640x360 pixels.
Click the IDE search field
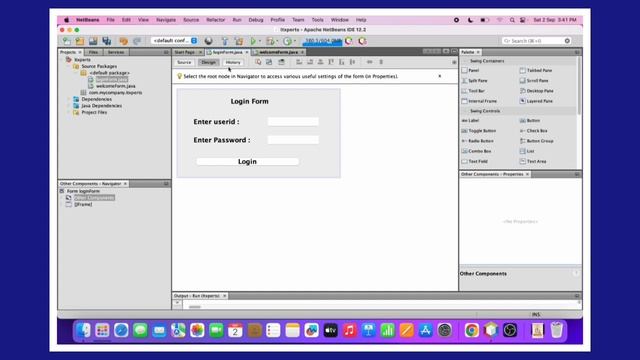point(536,41)
